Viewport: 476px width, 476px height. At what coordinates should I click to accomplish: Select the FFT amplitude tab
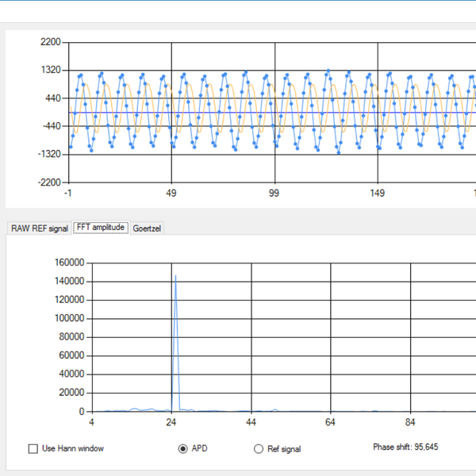pyautogui.click(x=100, y=228)
